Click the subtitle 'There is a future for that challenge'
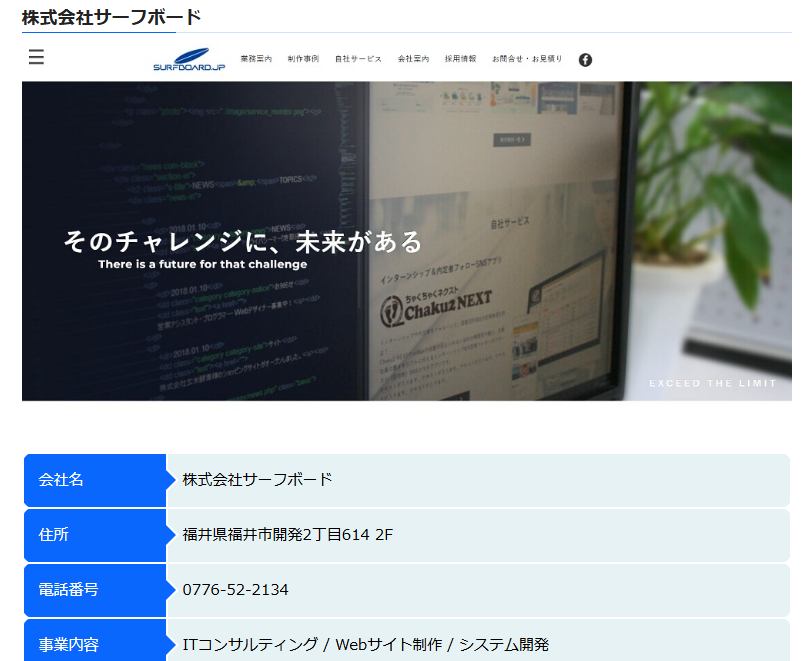Viewport: 809px width, 661px height. tap(203, 264)
